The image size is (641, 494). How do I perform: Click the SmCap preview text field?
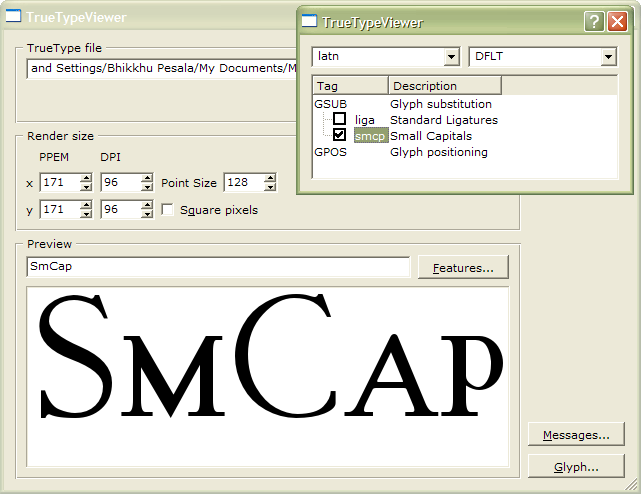[x=218, y=267]
